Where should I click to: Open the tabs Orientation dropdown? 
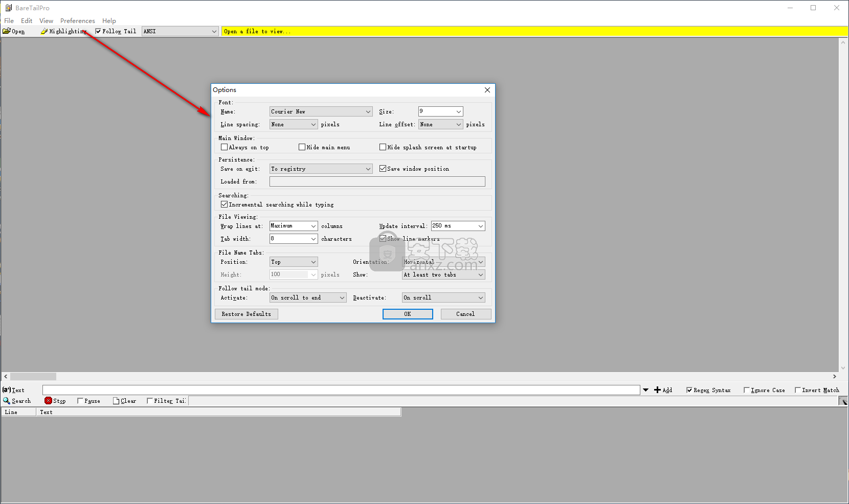(443, 262)
